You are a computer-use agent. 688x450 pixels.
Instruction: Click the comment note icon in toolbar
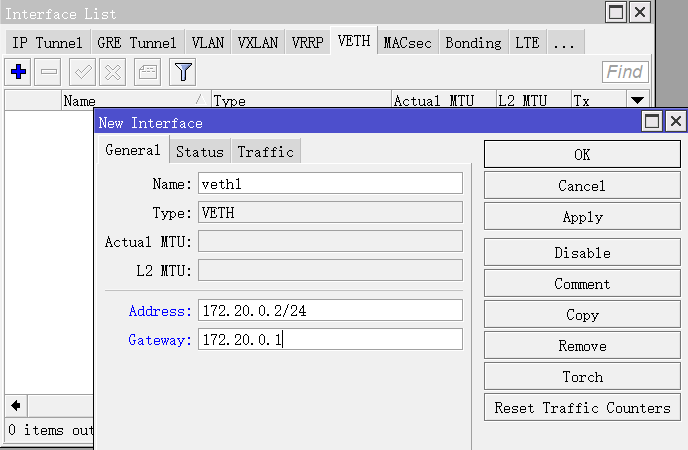pos(147,72)
